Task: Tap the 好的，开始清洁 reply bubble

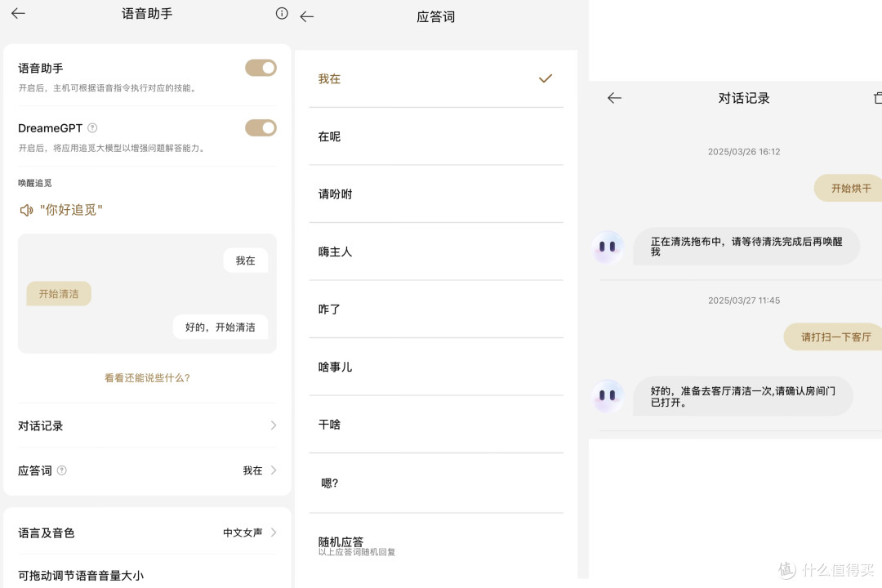Action: [220, 327]
